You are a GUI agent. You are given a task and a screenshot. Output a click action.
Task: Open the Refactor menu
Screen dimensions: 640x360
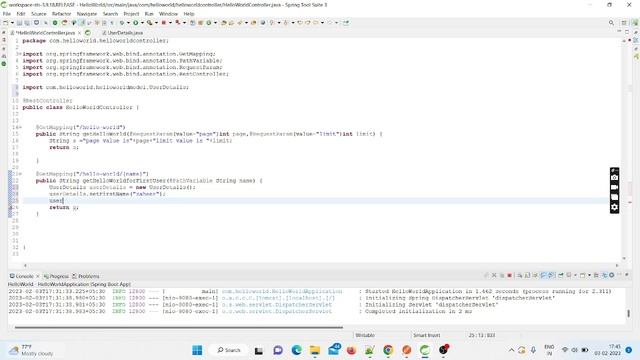click(x=61, y=14)
